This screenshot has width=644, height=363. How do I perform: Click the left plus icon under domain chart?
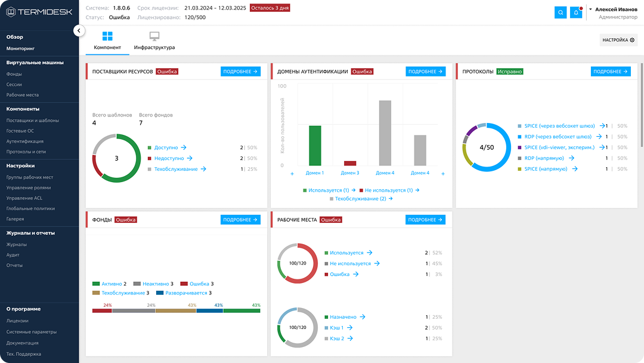[292, 174]
